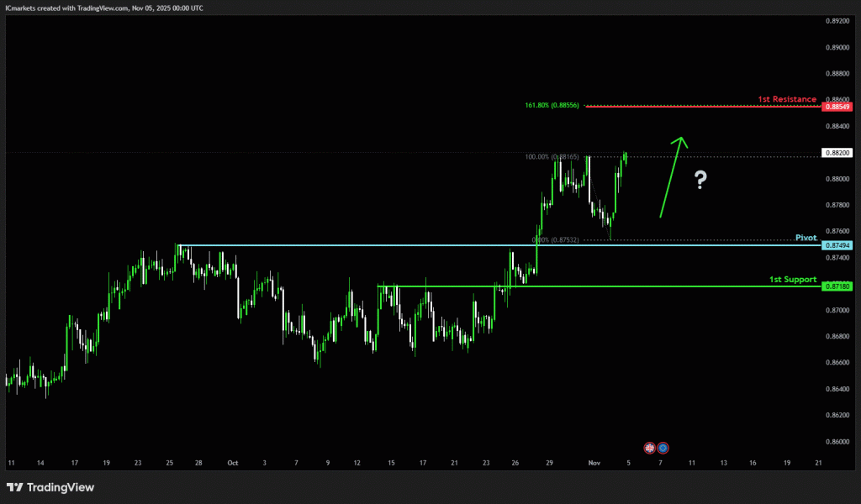
Task: Click the current price label 0.88200
Action: coord(838,153)
